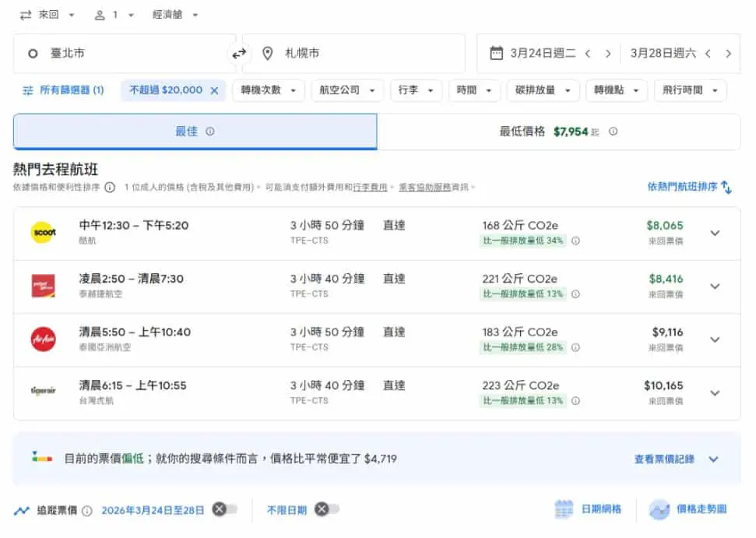
Task: Advance departure date 3月24日 to next day
Action: point(608,54)
